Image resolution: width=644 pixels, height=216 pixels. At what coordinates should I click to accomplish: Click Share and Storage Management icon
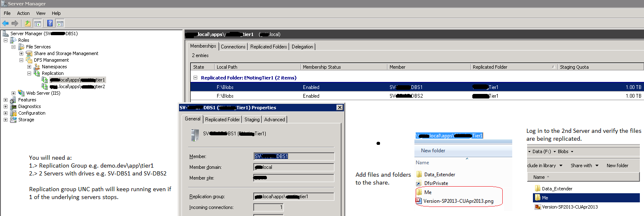coord(29,53)
